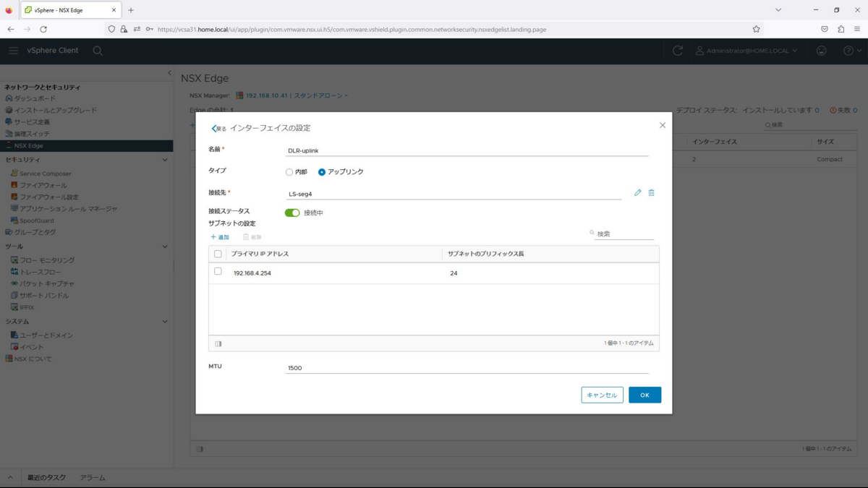Open the tab list dropdown in browser
The height and width of the screenshot is (488, 868).
[778, 10]
